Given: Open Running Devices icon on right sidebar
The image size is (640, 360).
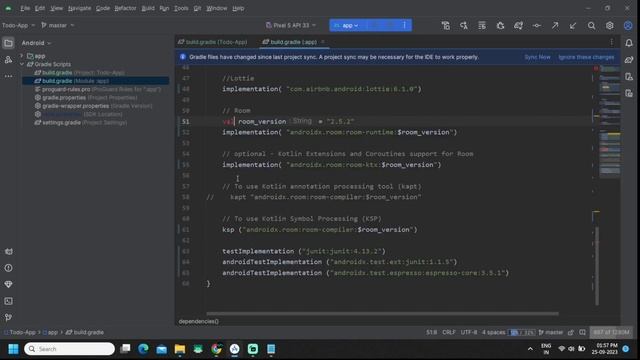Looking at the screenshot, I should pyautogui.click(x=629, y=93).
